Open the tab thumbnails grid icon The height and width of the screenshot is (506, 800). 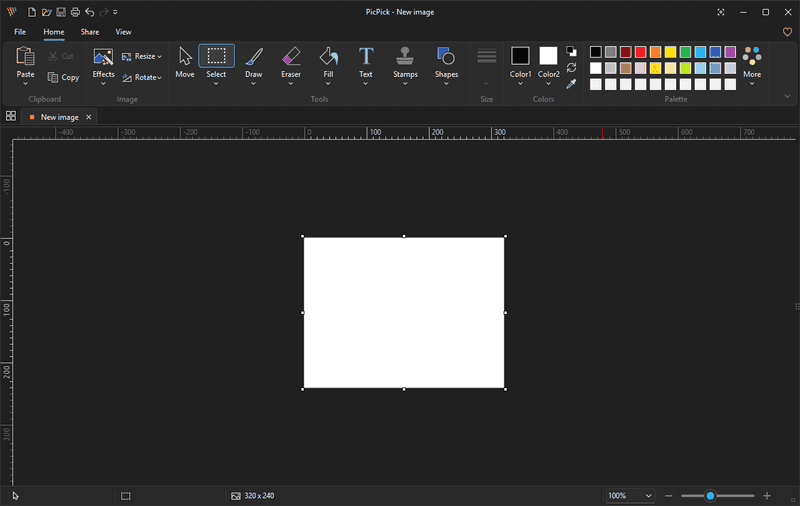pyautogui.click(x=11, y=116)
